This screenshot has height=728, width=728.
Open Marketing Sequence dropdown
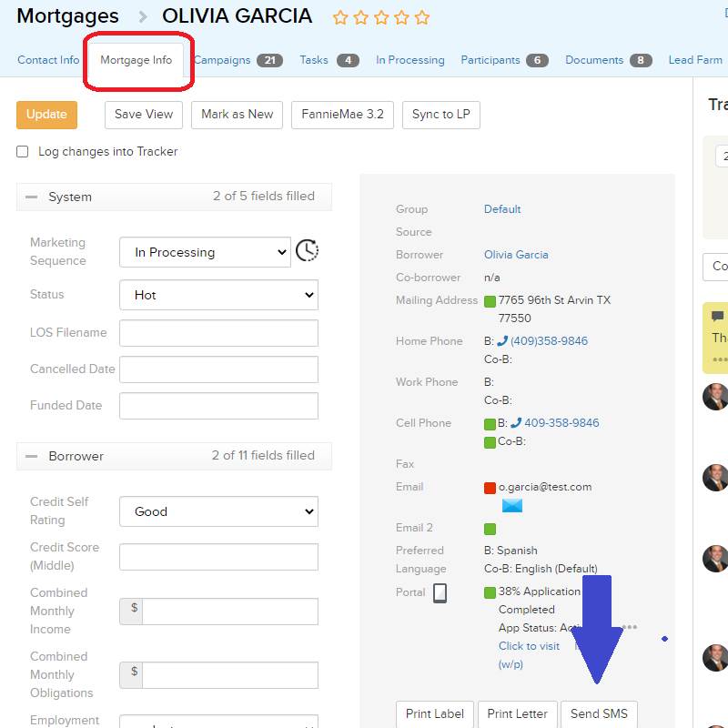coord(205,252)
